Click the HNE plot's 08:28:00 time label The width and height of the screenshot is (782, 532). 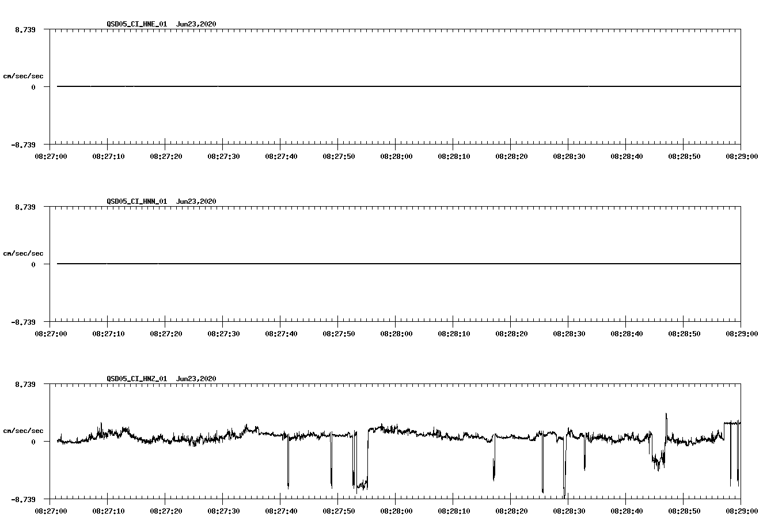pos(396,156)
